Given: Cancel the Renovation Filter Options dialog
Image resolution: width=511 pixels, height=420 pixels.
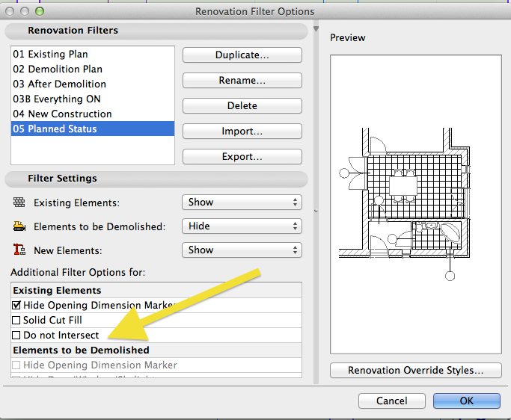Looking at the screenshot, I should click(x=392, y=401).
